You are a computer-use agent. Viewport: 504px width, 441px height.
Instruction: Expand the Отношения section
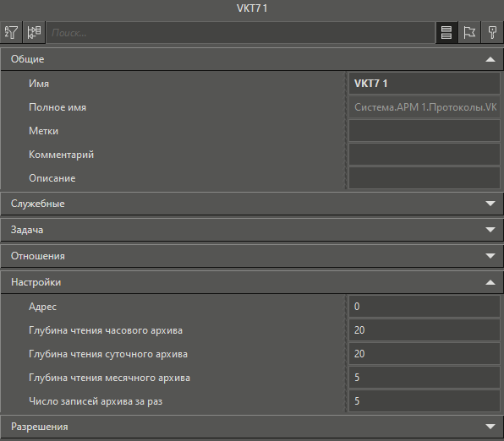coord(252,256)
